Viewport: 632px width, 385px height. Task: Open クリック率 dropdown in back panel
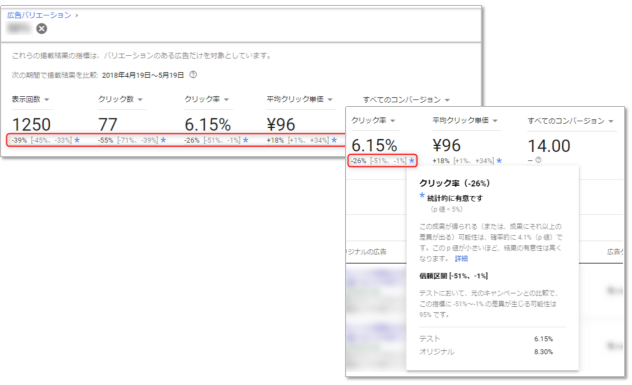[x=207, y=99]
